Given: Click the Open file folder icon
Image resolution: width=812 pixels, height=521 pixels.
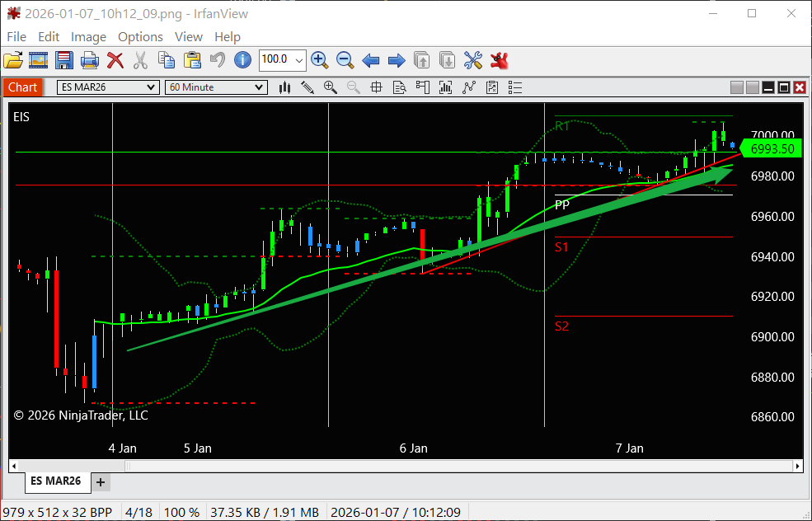Looking at the screenshot, I should tap(13, 61).
